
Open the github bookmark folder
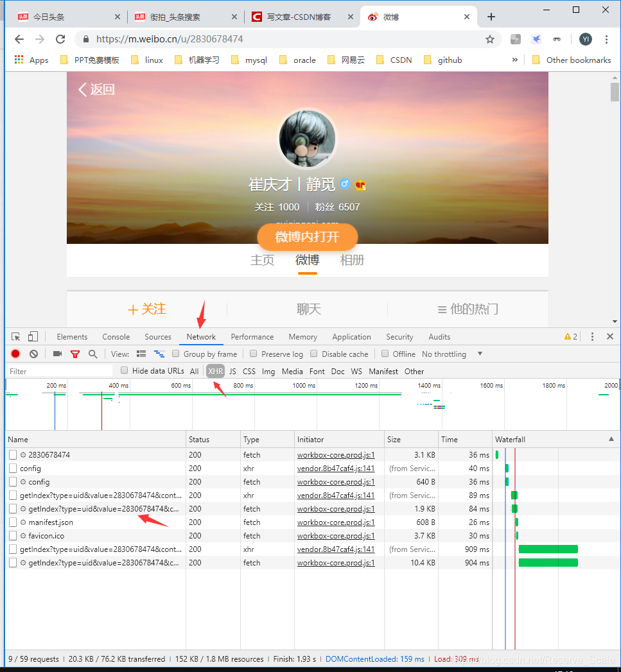coord(443,60)
